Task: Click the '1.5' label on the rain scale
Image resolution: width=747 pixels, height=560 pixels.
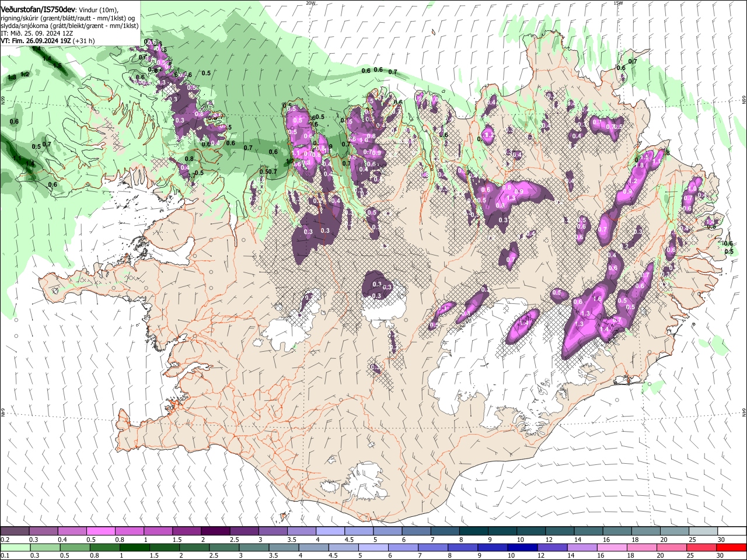Action: click(154, 555)
